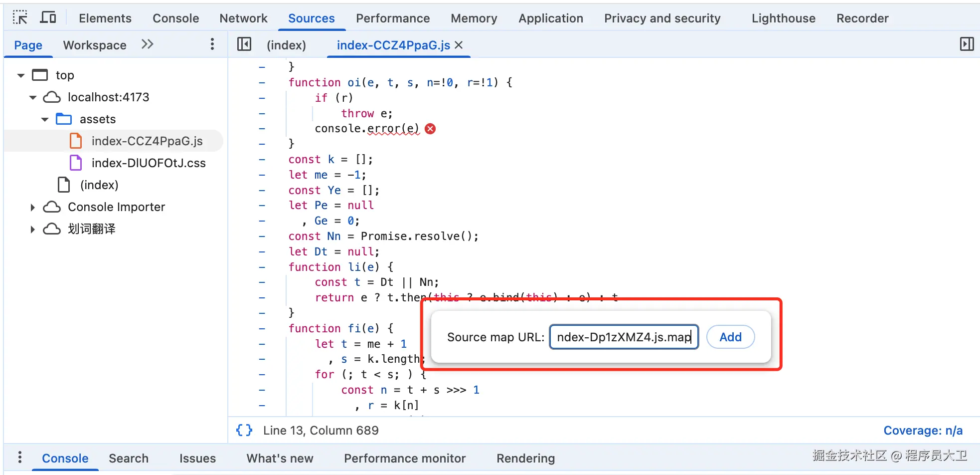The image size is (980, 475).
Task: Open the drawer three-dot menu beside Console
Action: click(20, 458)
